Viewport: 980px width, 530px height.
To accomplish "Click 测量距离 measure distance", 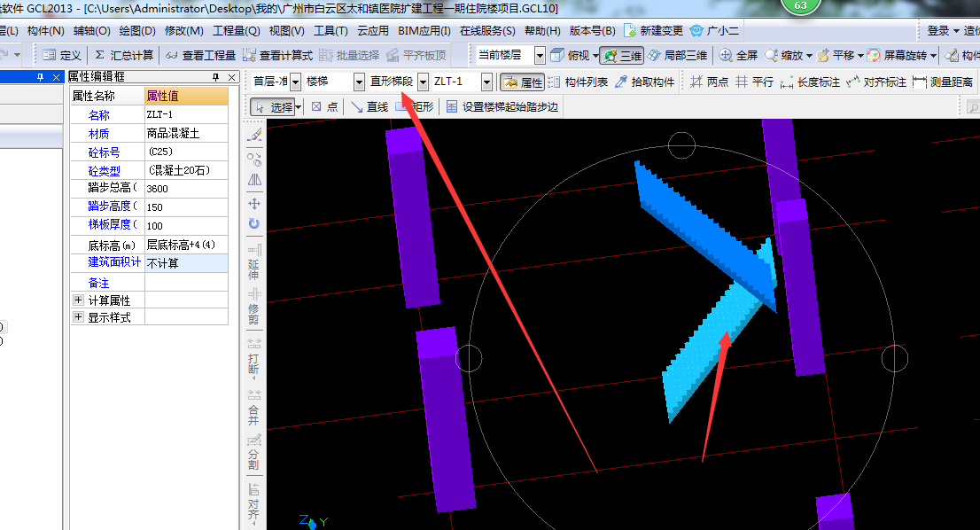I will tap(943, 82).
